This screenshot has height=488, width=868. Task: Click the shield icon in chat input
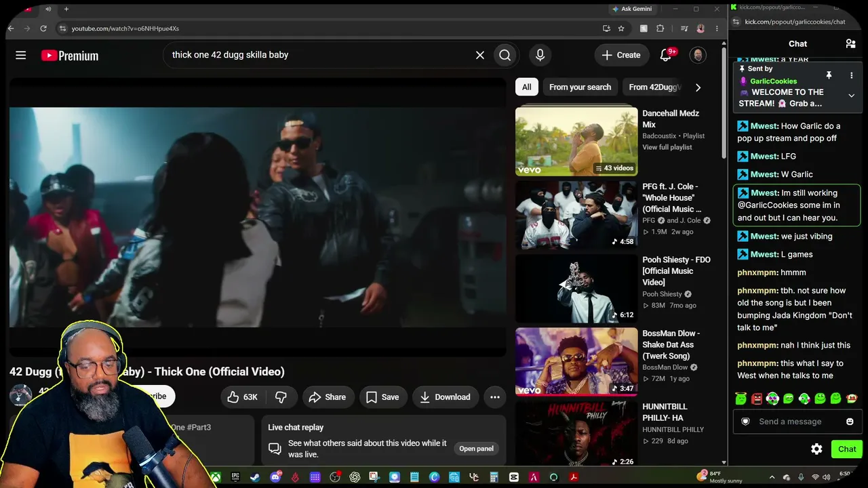click(x=745, y=422)
